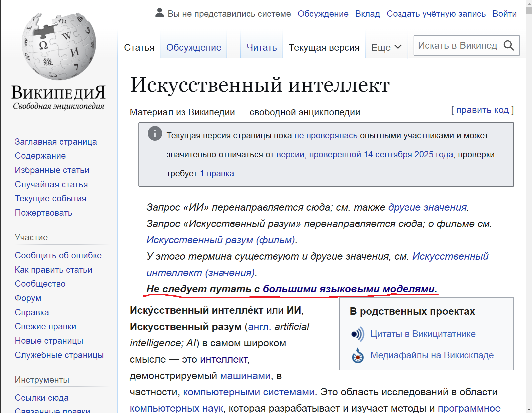Screen dimensions: 532x413
Task: Open the Войти login link
Action: point(504,14)
